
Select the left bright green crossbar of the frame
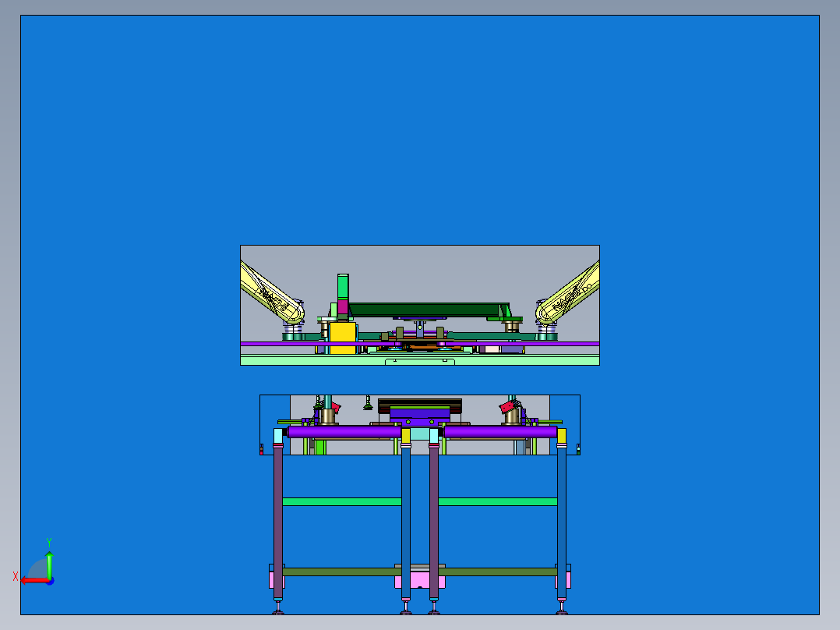click(x=342, y=502)
